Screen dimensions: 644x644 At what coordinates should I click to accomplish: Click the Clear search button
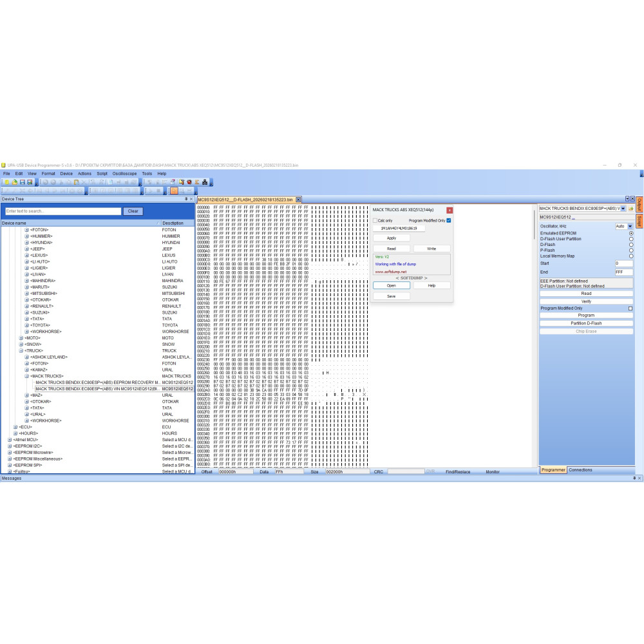(x=133, y=211)
